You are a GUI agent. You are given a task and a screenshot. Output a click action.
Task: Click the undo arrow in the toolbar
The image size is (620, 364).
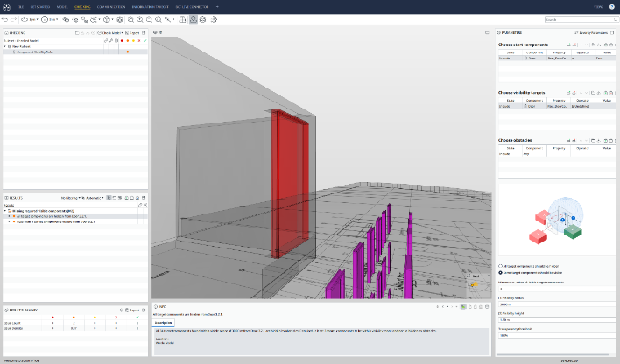pos(4,18)
